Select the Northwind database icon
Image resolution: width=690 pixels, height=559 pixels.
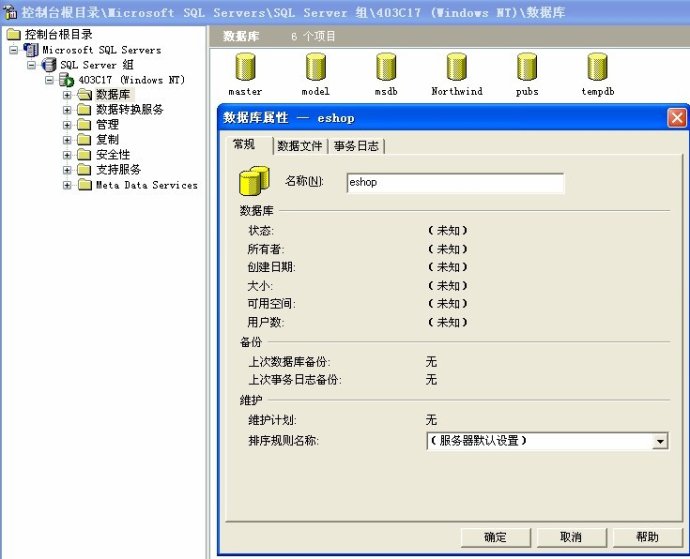coord(456,67)
